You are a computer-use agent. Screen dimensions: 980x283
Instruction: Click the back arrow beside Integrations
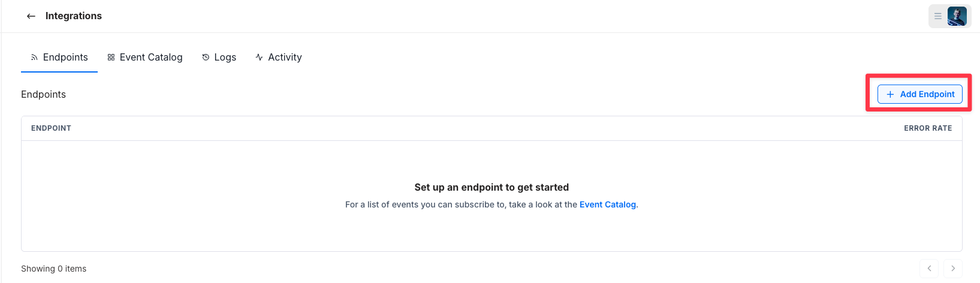click(31, 16)
